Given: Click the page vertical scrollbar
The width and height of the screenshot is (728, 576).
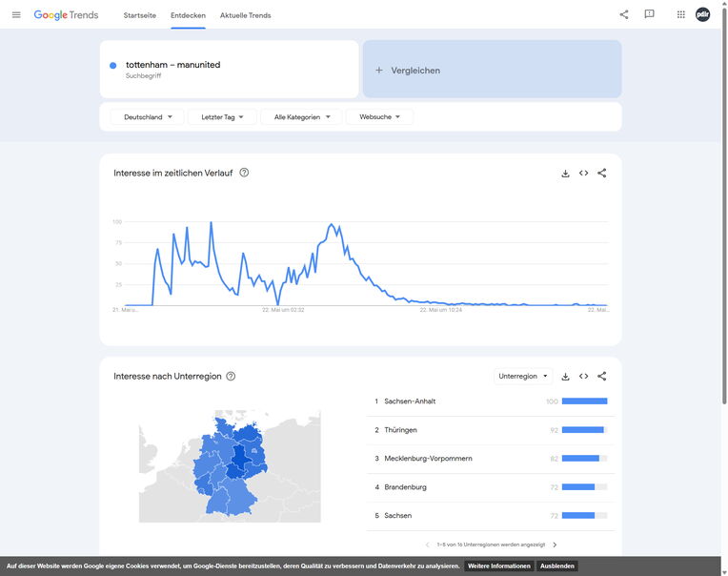Looking at the screenshot, I should 724,204.
